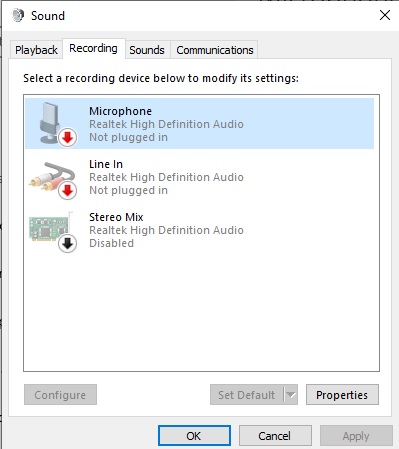Screen dimensions: 399x449
Task: Click the Stereo Mix sound card icon
Action: pyautogui.click(x=53, y=232)
